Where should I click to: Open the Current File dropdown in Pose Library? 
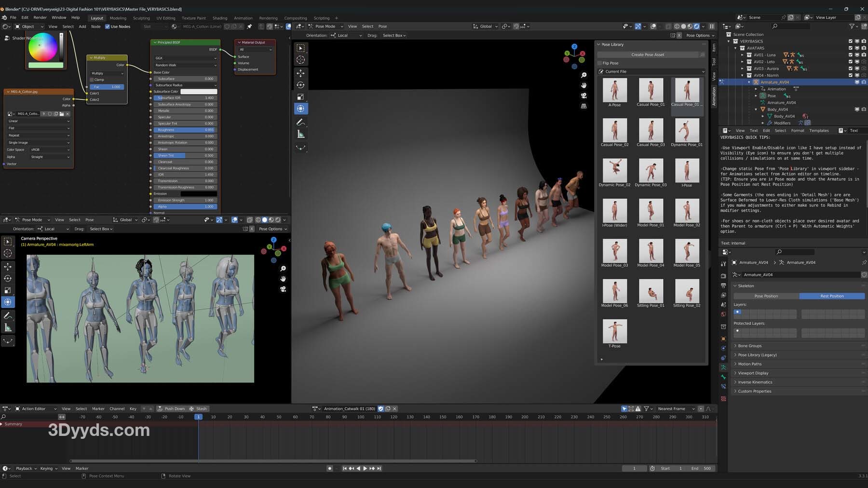pyautogui.click(x=651, y=71)
